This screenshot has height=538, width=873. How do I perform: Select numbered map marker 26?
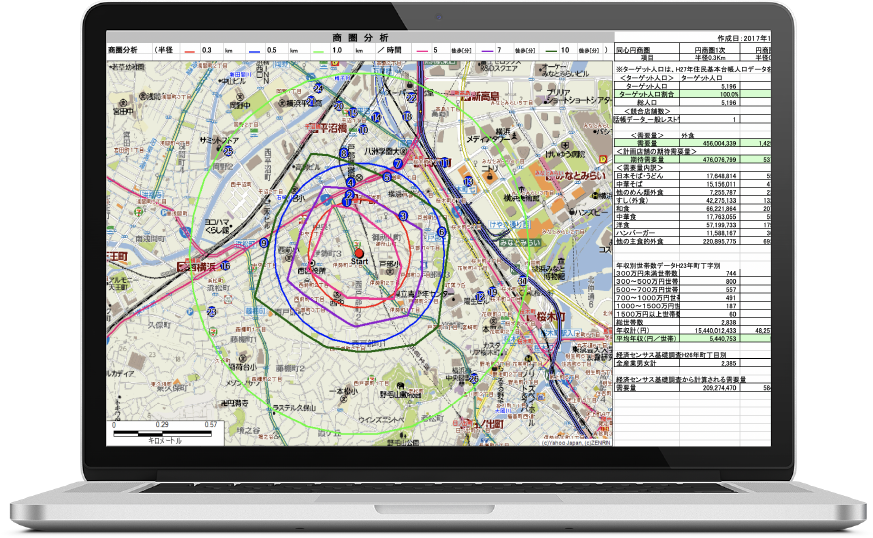click(474, 378)
